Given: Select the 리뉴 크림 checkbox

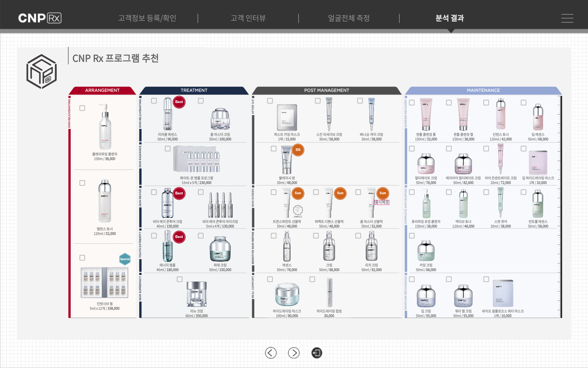Looking at the screenshot, I should coord(180,279).
